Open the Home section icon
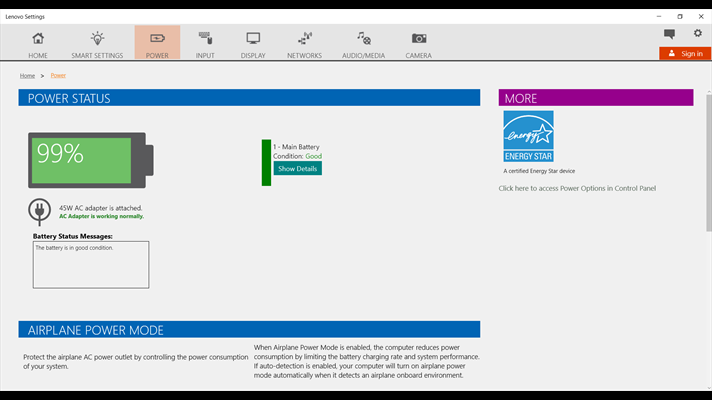Screen dimensions: 712x400 point(38,39)
